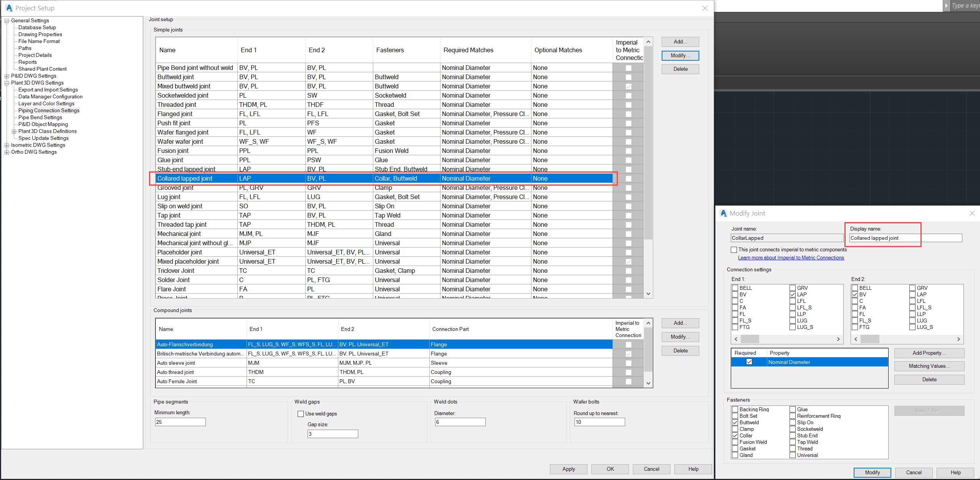Delete the selected simple joint
Image resolution: width=980 pixels, height=480 pixels.
coord(680,69)
